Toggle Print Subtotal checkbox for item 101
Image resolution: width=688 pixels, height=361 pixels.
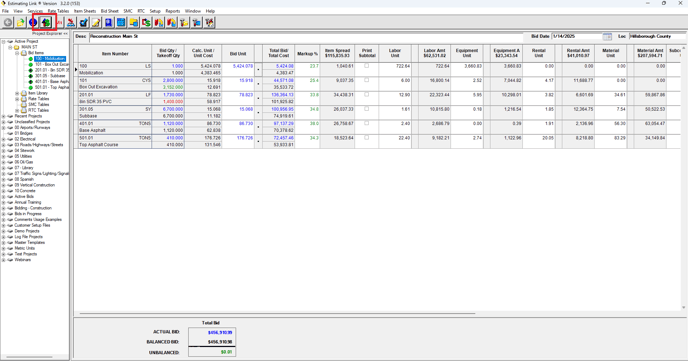point(367,80)
